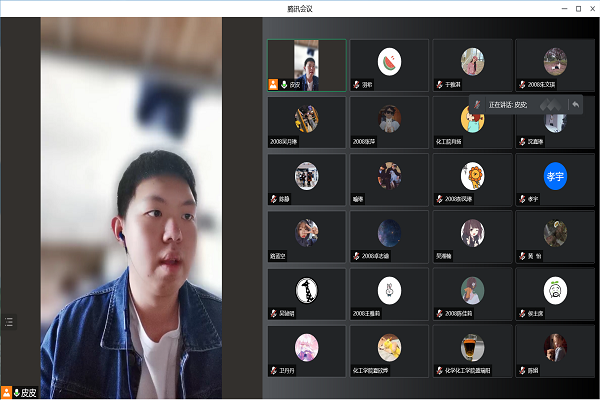
Task: Click the watermelon avatar thumbnail
Action: pyautogui.click(x=389, y=60)
